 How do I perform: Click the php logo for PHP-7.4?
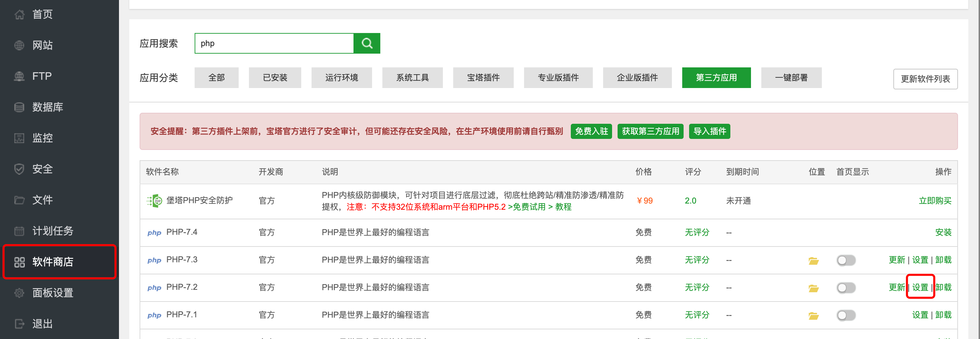(154, 233)
